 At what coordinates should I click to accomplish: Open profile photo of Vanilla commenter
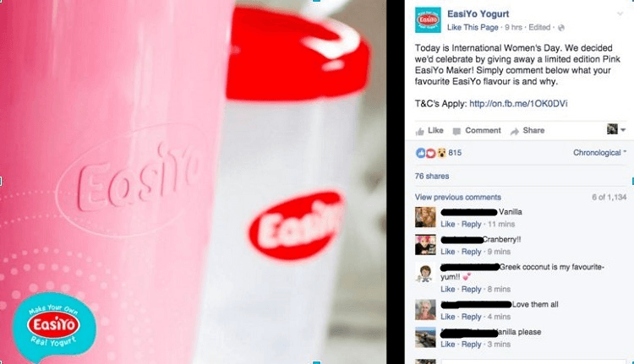[425, 217]
